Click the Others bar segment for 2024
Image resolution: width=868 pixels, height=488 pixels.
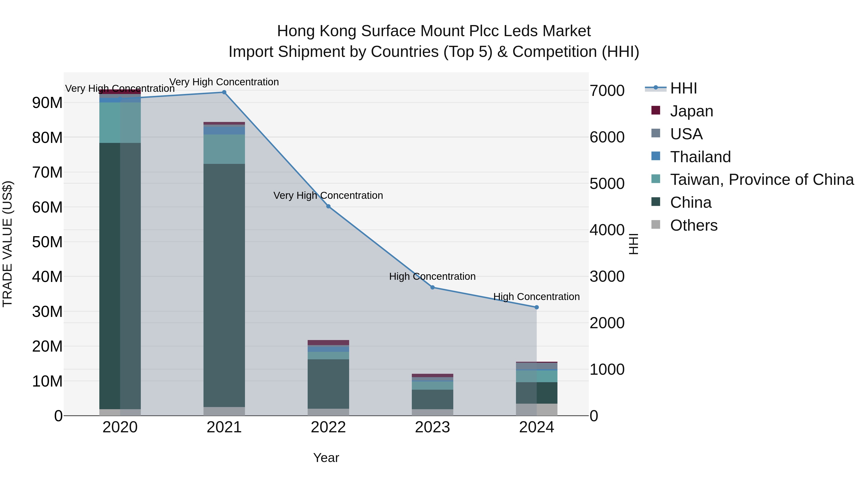click(x=537, y=409)
